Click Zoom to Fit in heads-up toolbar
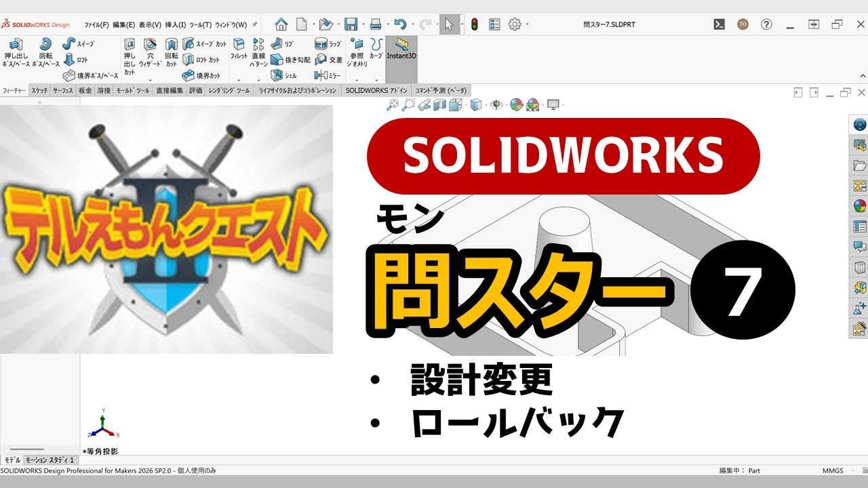868x488 pixels. click(392, 104)
